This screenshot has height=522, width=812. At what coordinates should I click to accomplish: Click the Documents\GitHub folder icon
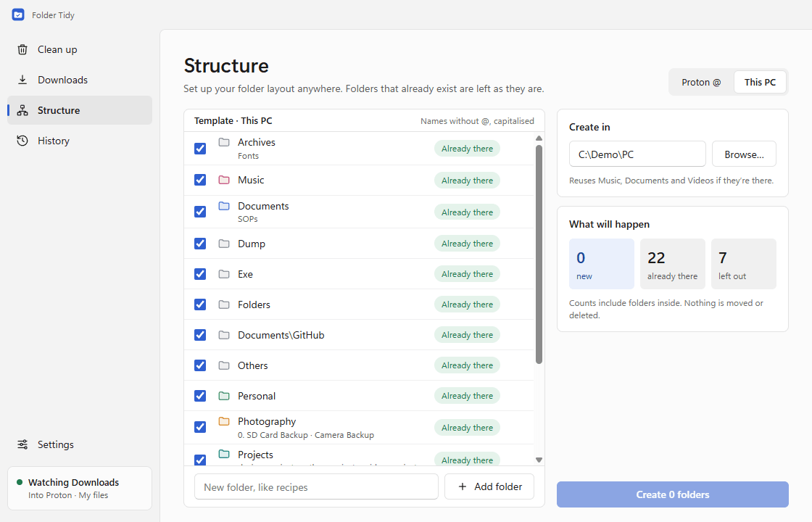(x=224, y=335)
